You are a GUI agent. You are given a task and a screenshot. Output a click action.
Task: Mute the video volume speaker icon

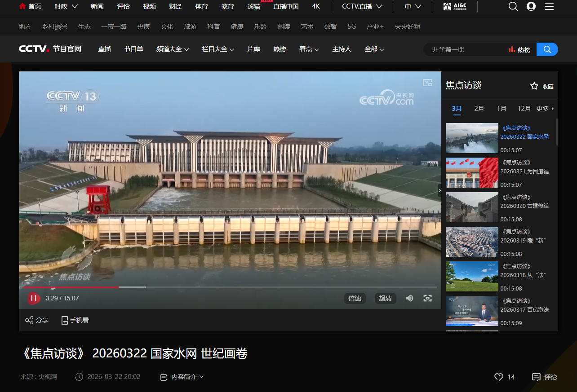[409, 298]
